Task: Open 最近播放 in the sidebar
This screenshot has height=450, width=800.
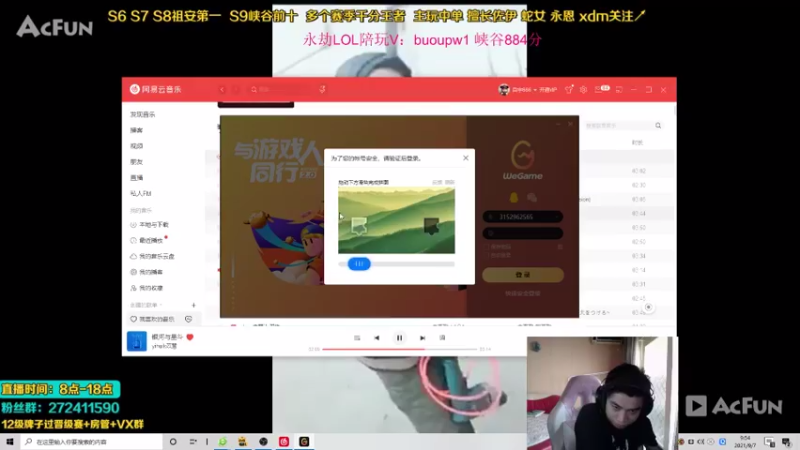Action: tap(146, 240)
